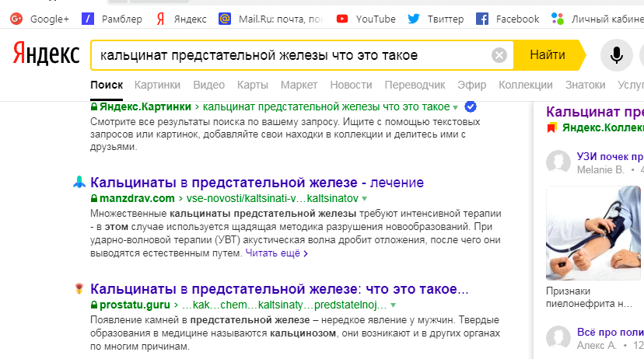
Task: Click the lock icon beside prostatu.guru
Action: pyautogui.click(x=94, y=305)
